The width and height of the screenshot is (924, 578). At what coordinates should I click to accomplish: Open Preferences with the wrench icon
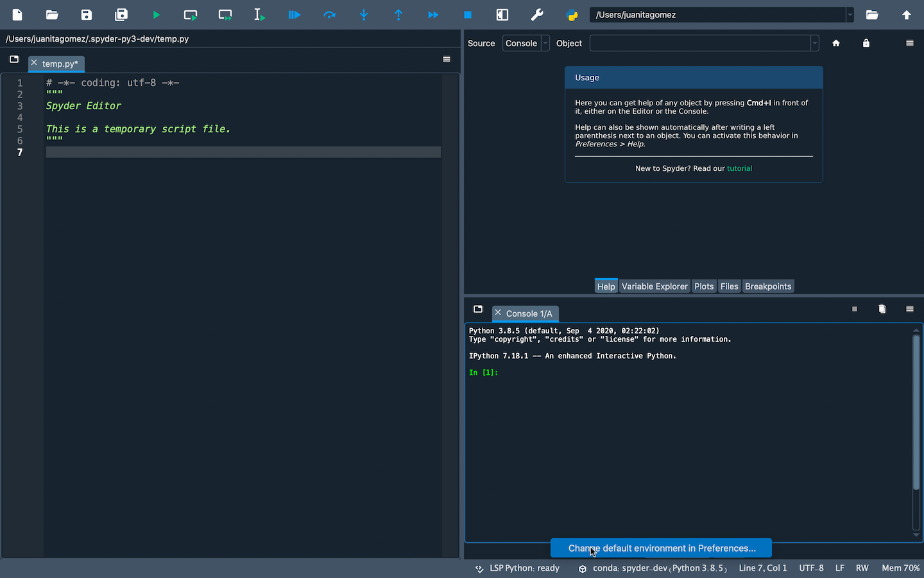[x=537, y=15]
